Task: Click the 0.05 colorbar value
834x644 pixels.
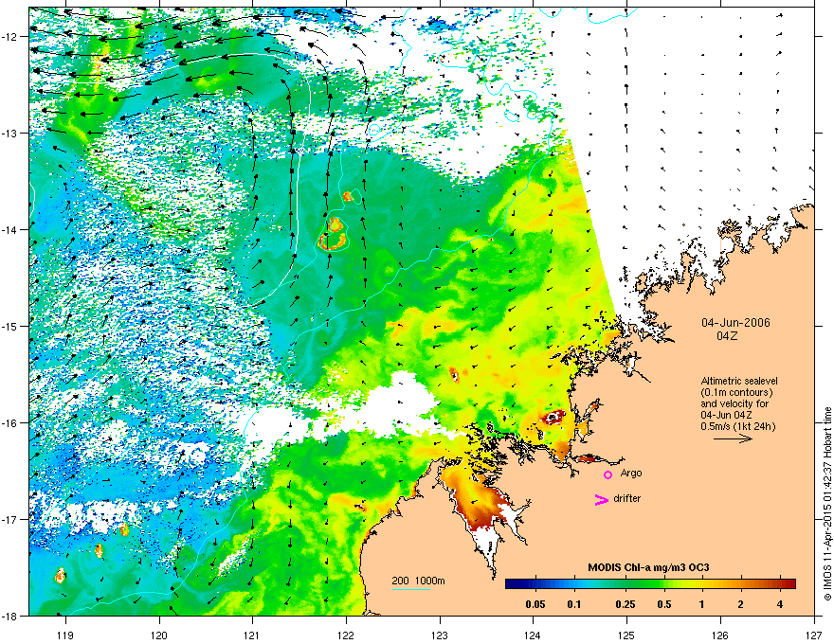Action: click(535, 604)
